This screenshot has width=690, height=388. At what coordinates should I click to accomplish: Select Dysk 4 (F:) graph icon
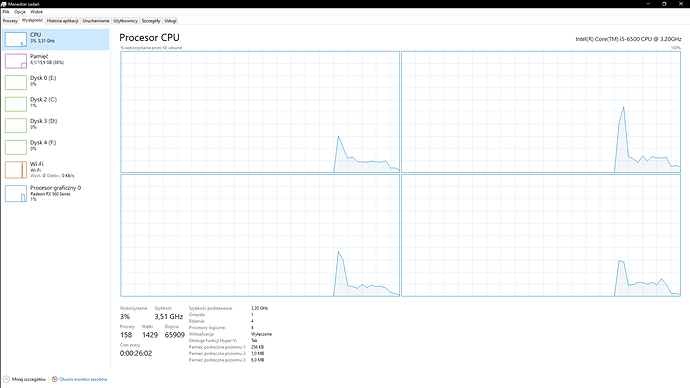[x=16, y=147]
